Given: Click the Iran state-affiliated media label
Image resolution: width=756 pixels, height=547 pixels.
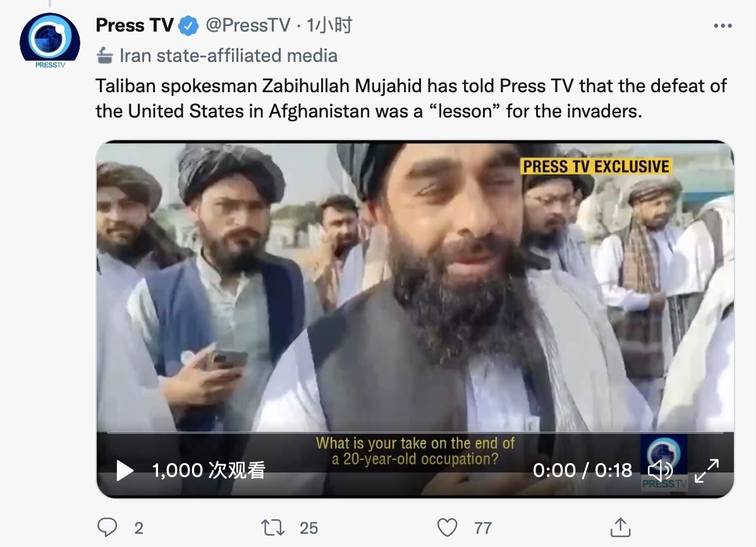Looking at the screenshot, I should point(229,56).
